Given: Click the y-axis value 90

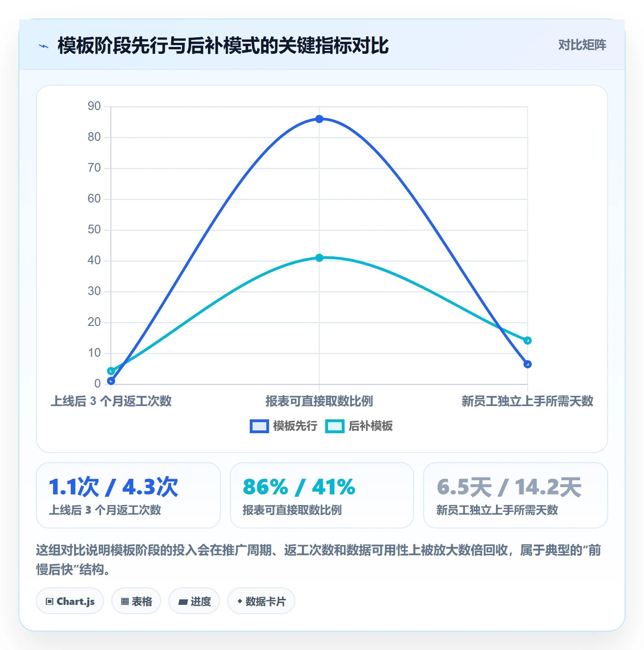Looking at the screenshot, I should [94, 106].
